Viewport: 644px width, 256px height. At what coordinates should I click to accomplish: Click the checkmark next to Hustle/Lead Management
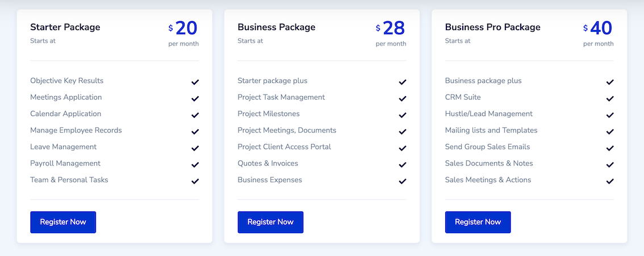(610, 115)
